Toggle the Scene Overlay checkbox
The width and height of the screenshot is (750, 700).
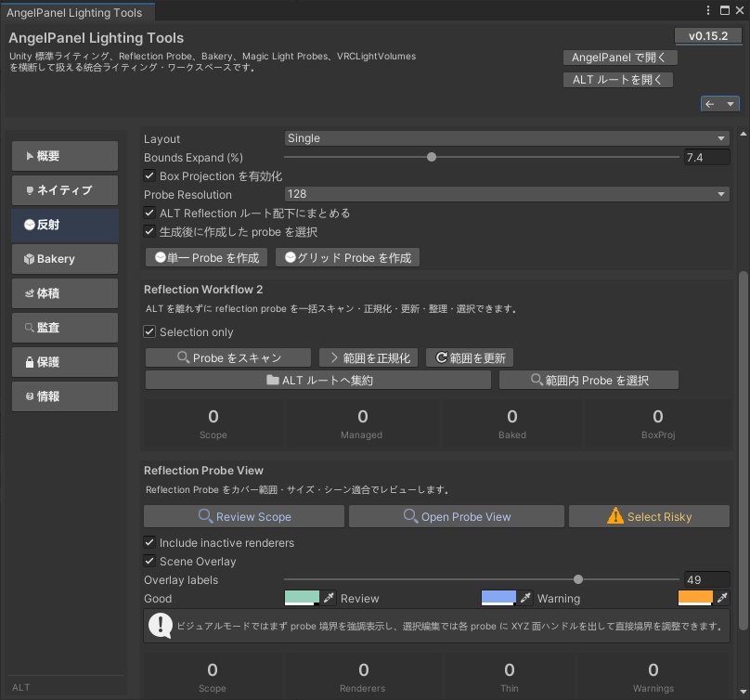tap(149, 561)
